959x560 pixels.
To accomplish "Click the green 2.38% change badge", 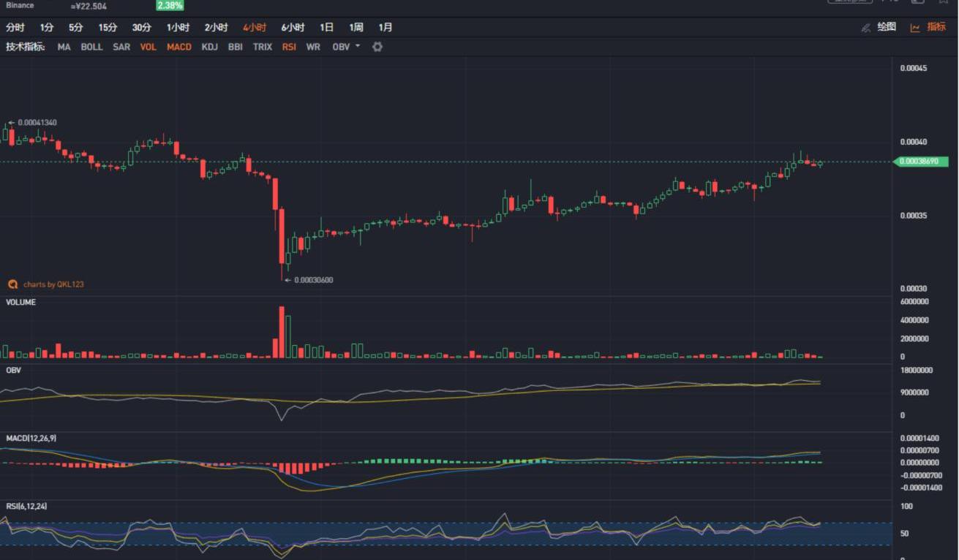I will (x=170, y=6).
